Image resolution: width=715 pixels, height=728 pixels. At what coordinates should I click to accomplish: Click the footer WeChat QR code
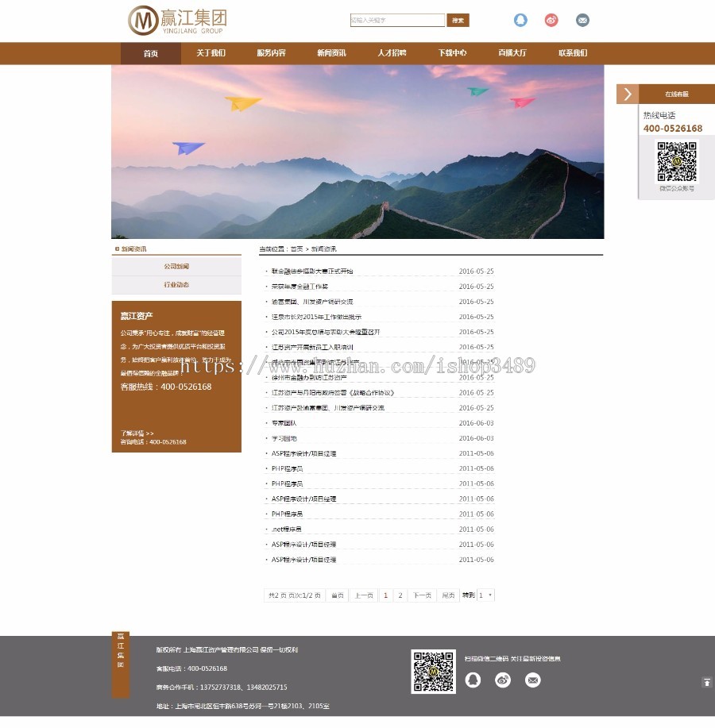coord(434,672)
